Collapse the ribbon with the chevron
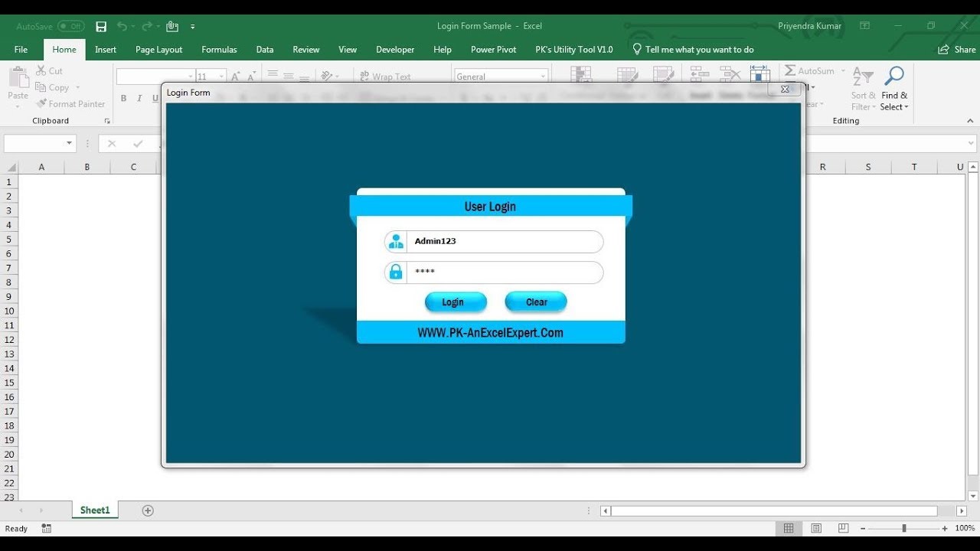The width and height of the screenshot is (980, 551). 970,121
